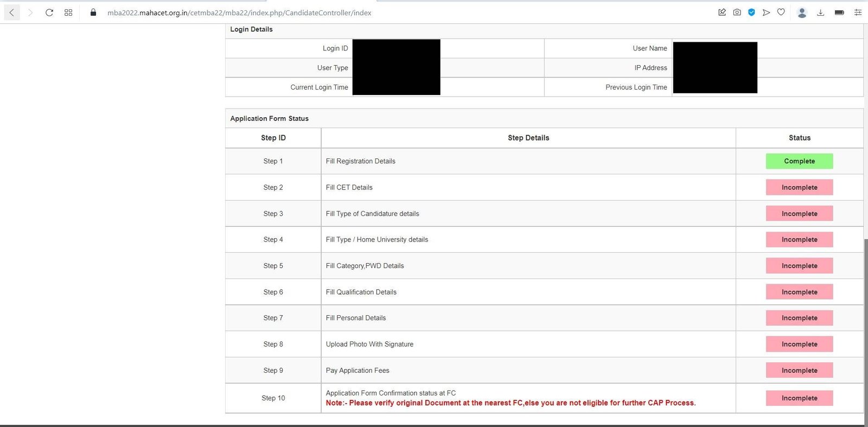Viewport: 868px width, 427px height.
Task: Click Incomplete status for Home University details
Action: tap(799, 239)
